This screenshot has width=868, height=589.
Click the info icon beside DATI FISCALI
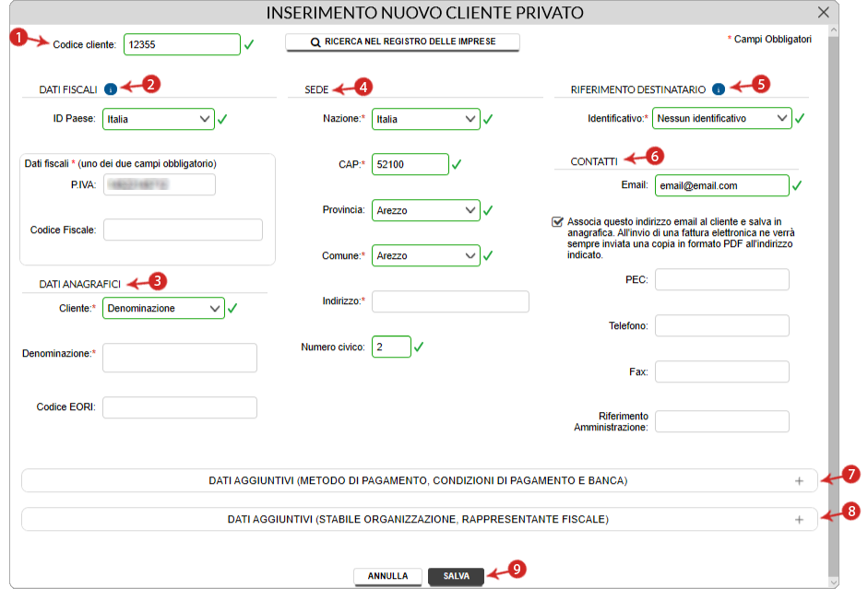(x=111, y=89)
